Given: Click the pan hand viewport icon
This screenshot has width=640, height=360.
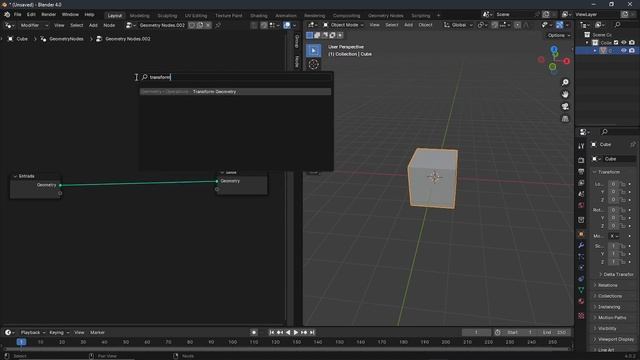Looking at the screenshot, I should pos(565,94).
